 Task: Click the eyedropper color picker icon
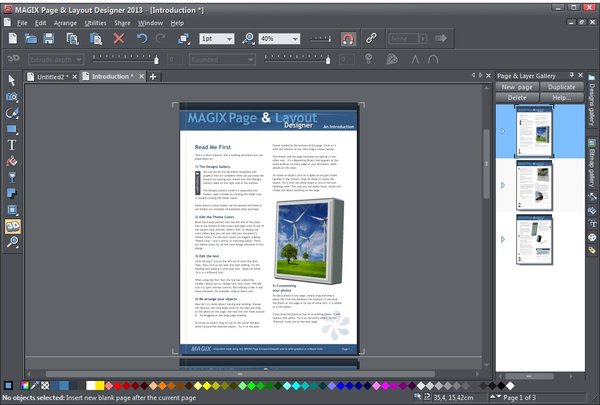[x=35, y=385]
